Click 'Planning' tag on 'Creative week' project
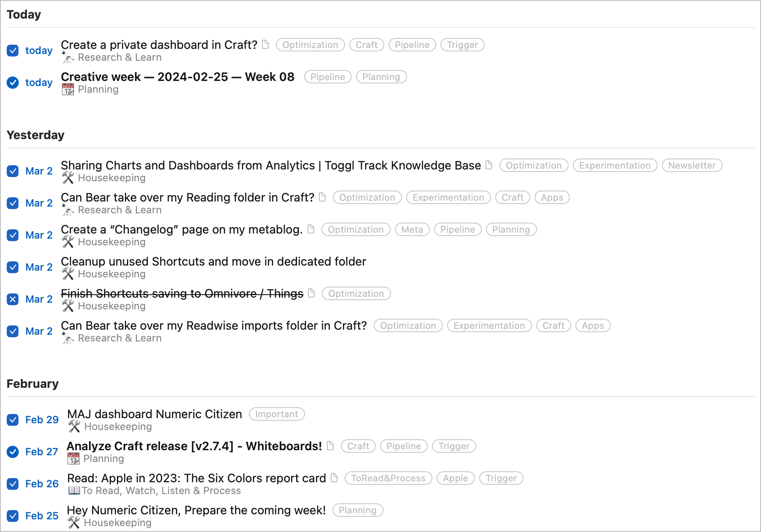 [x=381, y=77]
